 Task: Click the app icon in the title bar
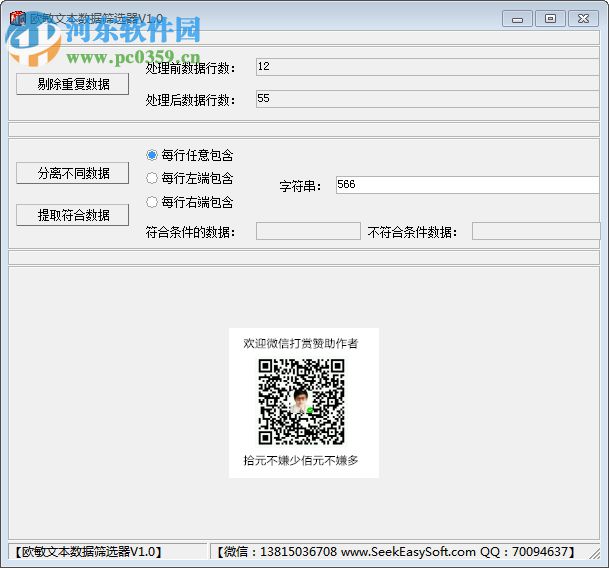17,18
